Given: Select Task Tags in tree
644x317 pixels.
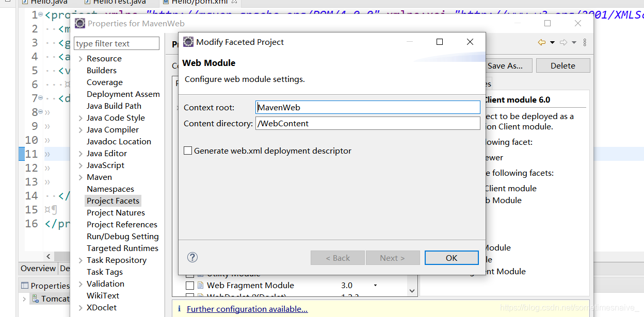Looking at the screenshot, I should pos(105,272).
